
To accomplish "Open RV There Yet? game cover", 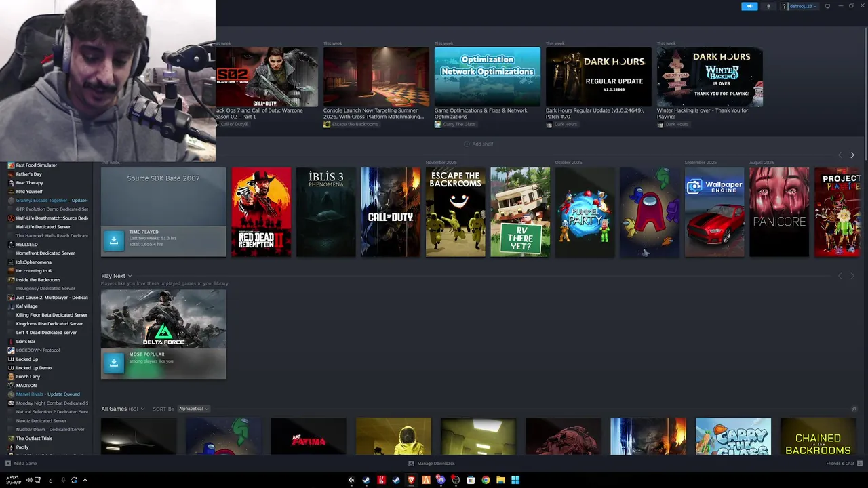I will (520, 212).
